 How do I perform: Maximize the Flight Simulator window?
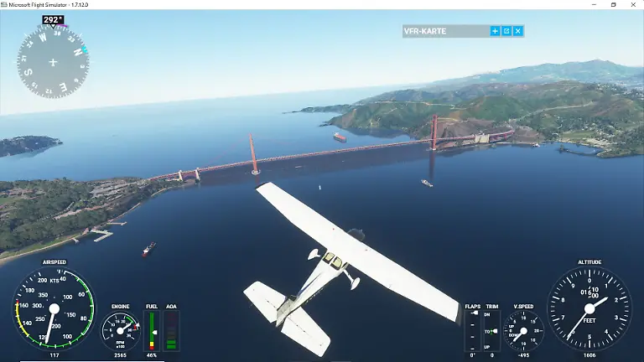[x=613, y=4]
